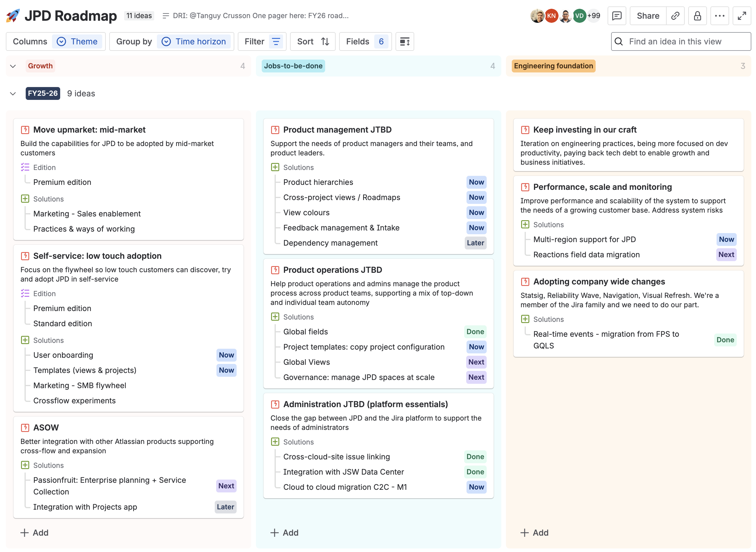The width and height of the screenshot is (756, 552).
Task: Open the Filter options
Action: pos(262,41)
